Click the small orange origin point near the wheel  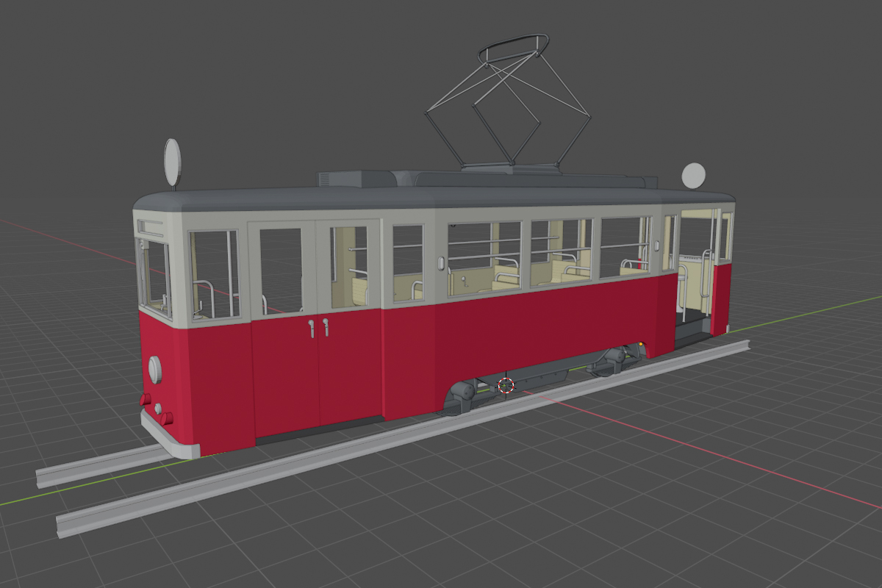coord(641,343)
